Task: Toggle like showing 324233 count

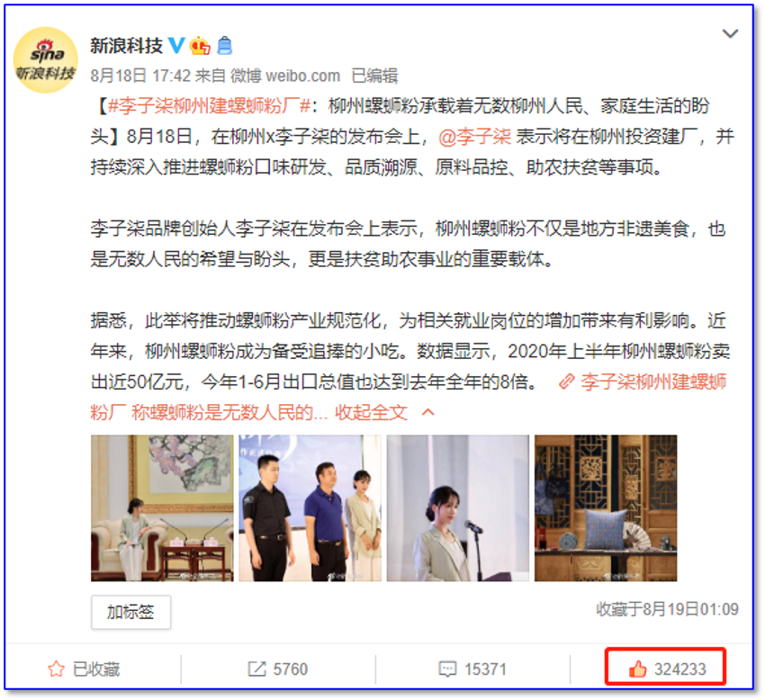Action: pyautogui.click(x=666, y=667)
